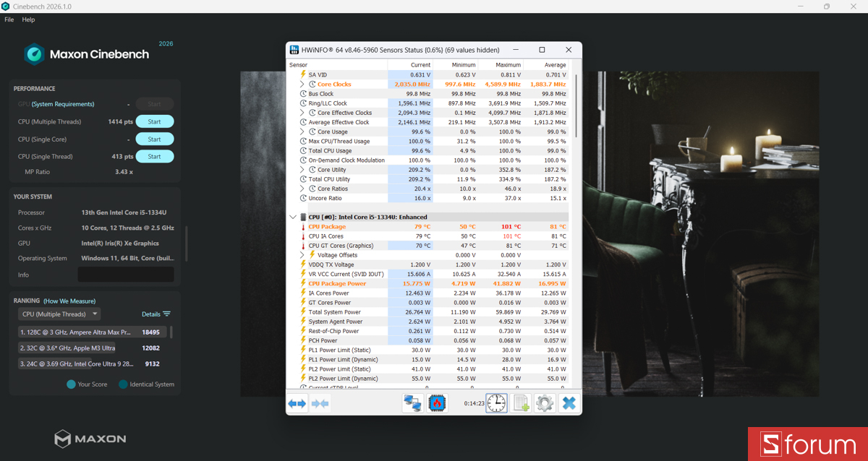The image size is (868, 461).
Task: Open the Cinebench Help menu
Action: [x=28, y=20]
